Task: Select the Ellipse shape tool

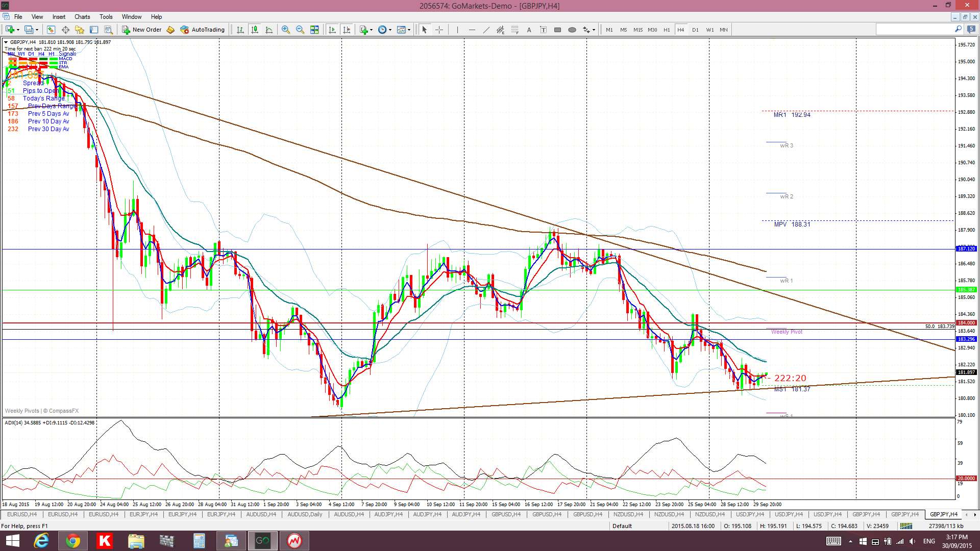Action: coord(572,30)
